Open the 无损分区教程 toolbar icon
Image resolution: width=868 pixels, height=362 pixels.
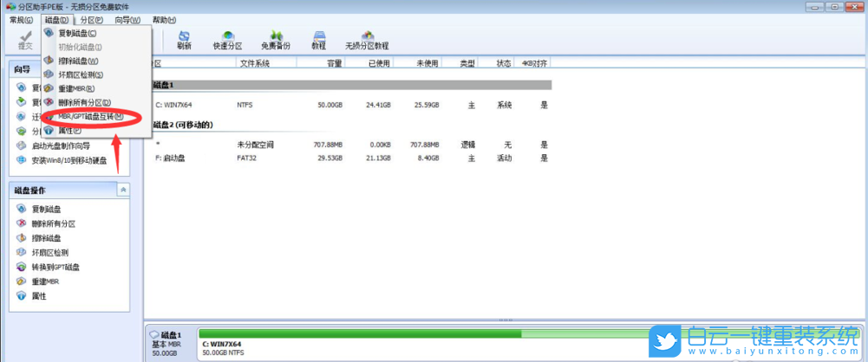click(367, 39)
